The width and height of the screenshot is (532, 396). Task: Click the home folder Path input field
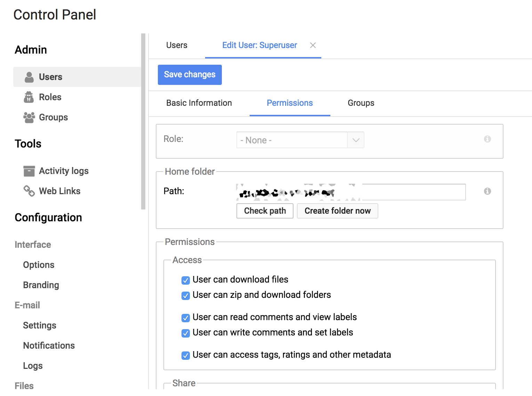coord(351,192)
